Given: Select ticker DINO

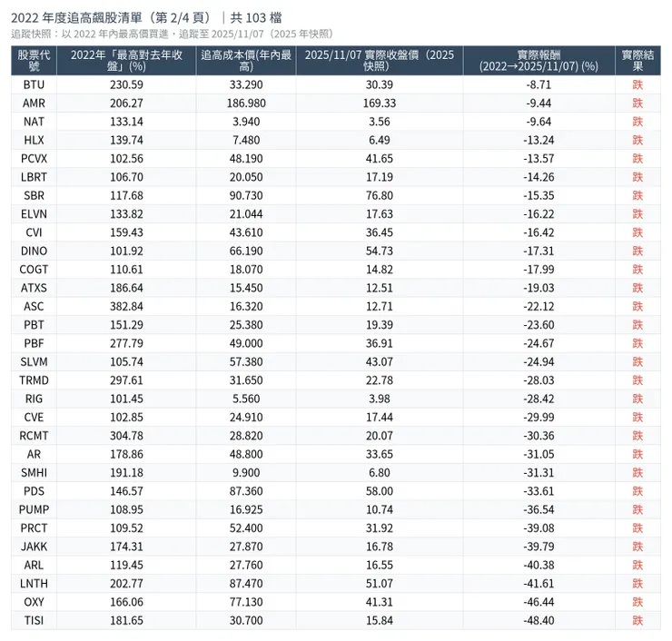Looking at the screenshot, I should pyautogui.click(x=34, y=251).
